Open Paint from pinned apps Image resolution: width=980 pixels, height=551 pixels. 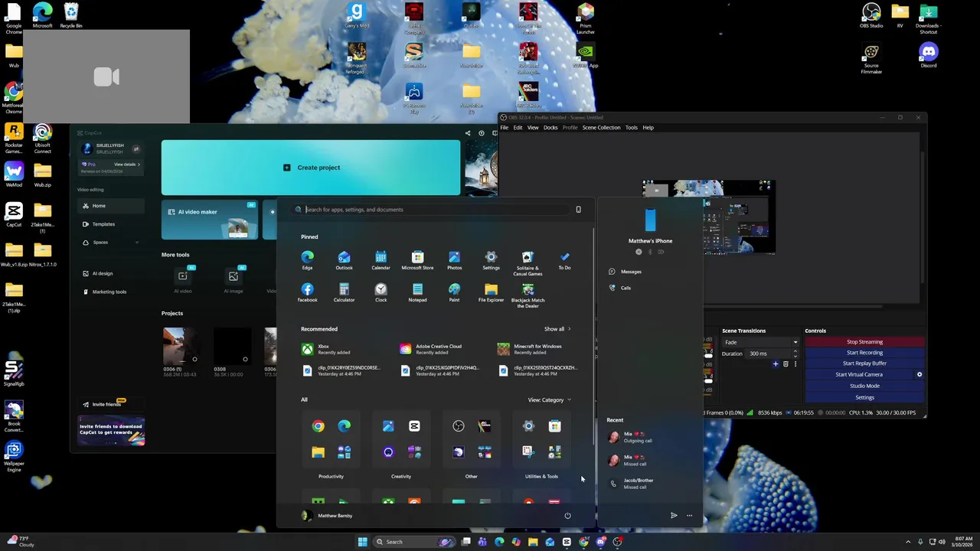point(454,292)
